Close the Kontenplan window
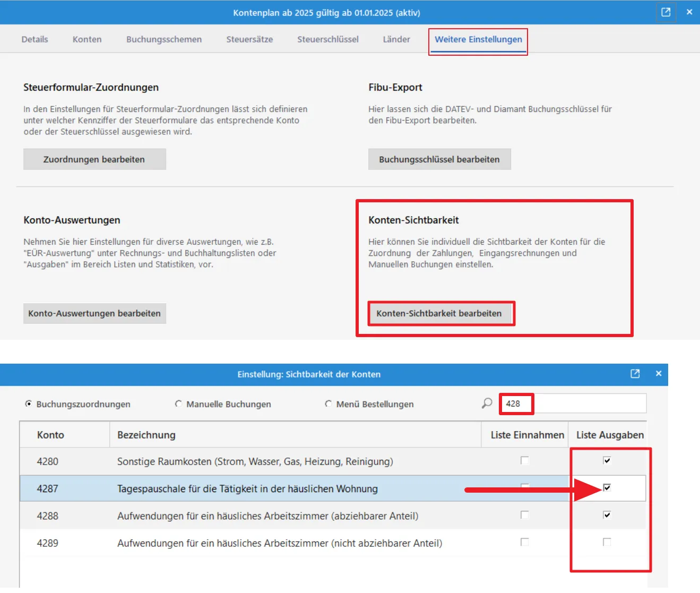700x593 pixels. (x=689, y=12)
